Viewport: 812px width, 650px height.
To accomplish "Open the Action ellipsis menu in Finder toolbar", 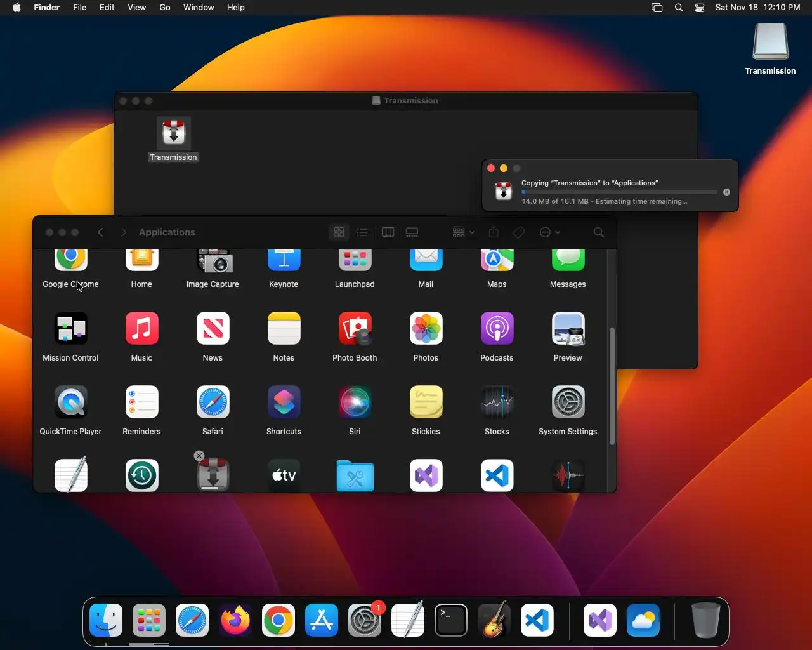I will tap(549, 232).
